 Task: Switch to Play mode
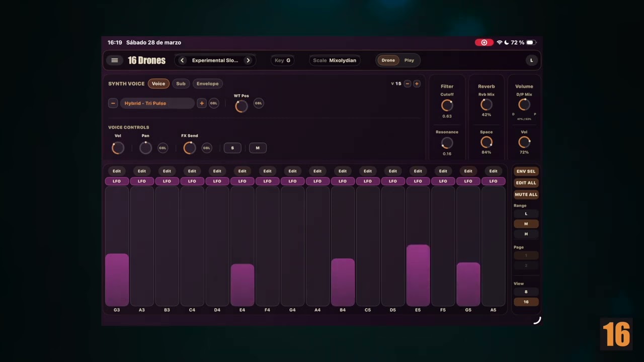pyautogui.click(x=409, y=60)
